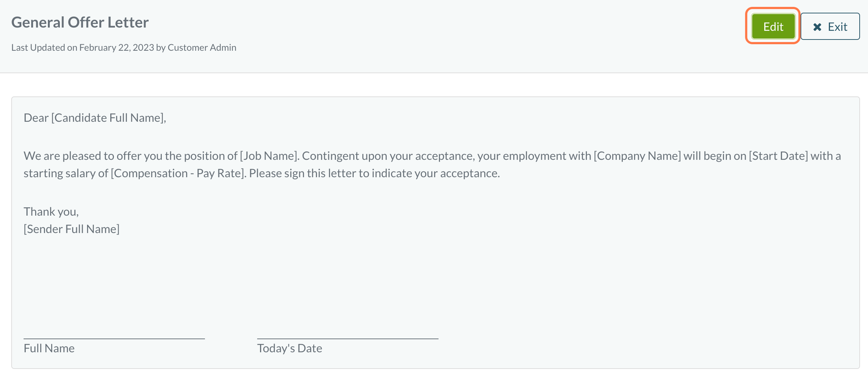
Task: Click the Today's Date label
Action: (289, 348)
